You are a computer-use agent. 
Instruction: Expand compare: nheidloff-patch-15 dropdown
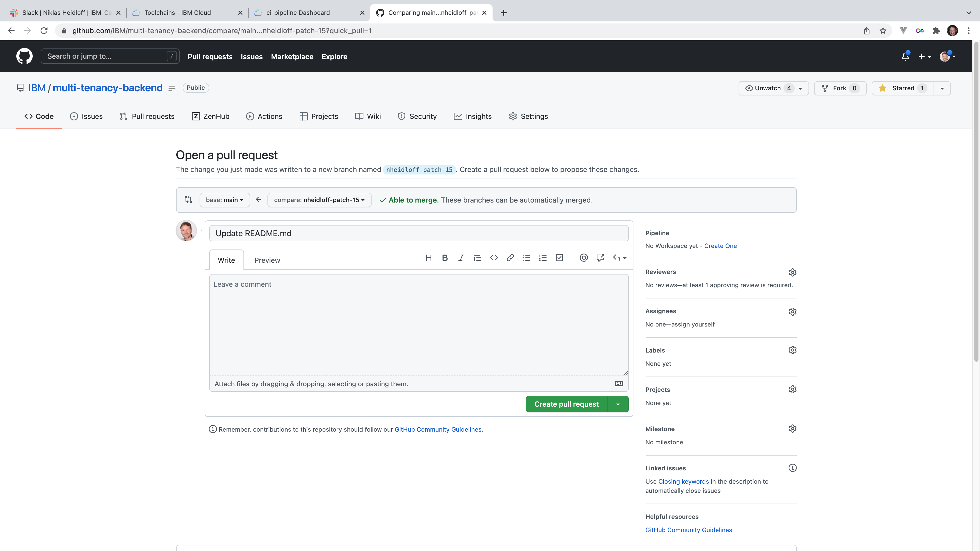pyautogui.click(x=319, y=200)
